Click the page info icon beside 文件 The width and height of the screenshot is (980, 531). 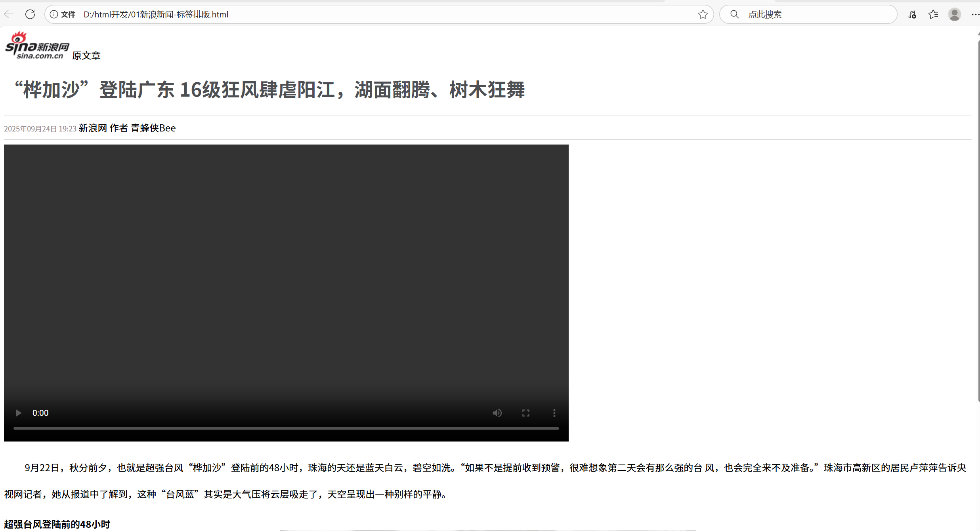click(x=54, y=14)
